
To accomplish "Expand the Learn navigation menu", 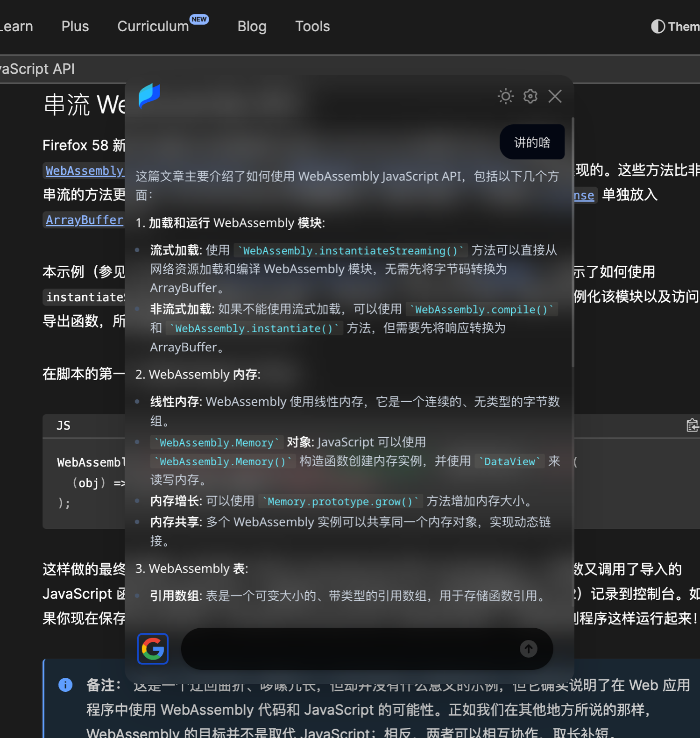I will (x=17, y=27).
